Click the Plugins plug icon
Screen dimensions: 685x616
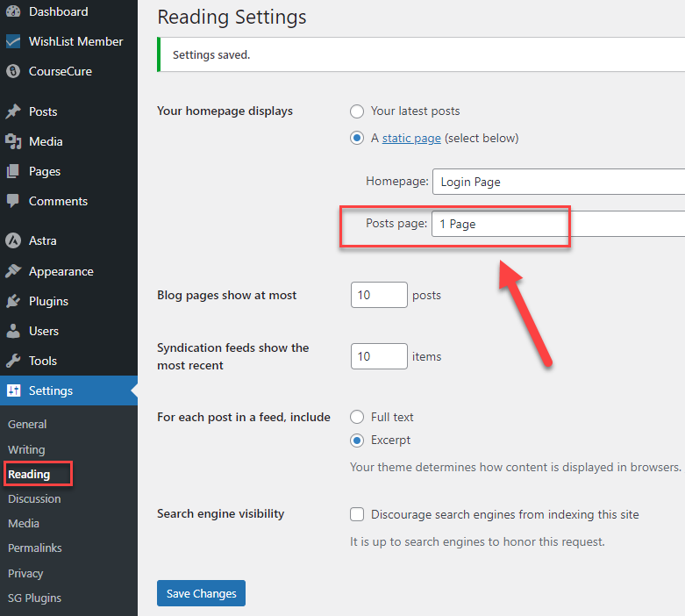pyautogui.click(x=13, y=301)
